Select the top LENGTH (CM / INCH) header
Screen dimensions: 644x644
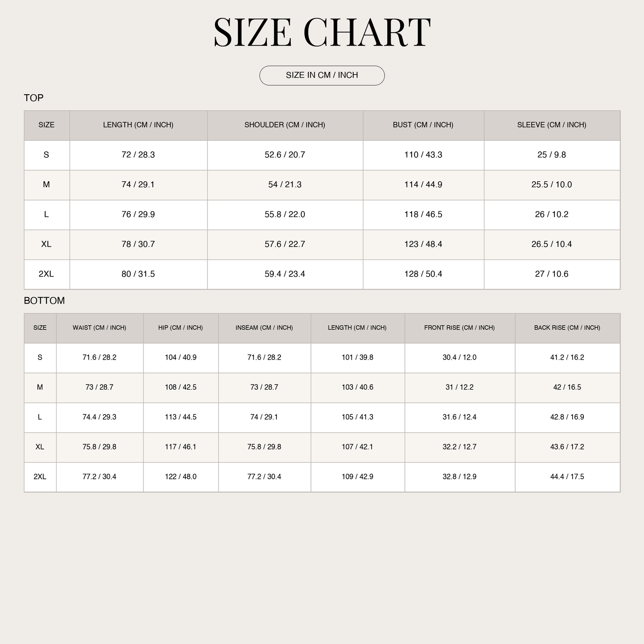tap(138, 125)
